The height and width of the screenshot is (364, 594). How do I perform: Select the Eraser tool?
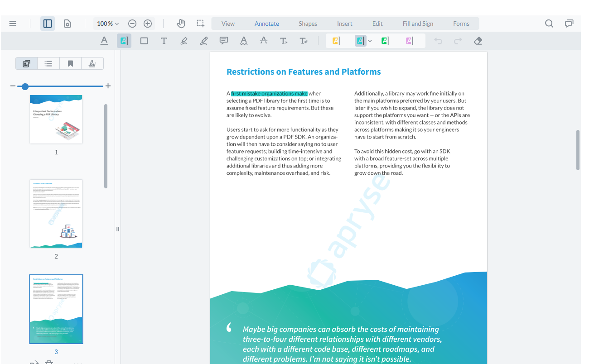478,41
